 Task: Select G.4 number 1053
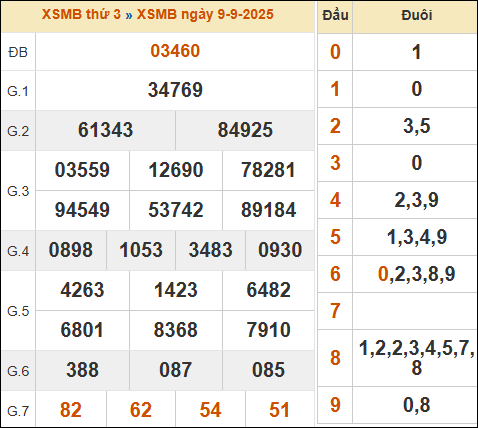pyautogui.click(x=141, y=250)
